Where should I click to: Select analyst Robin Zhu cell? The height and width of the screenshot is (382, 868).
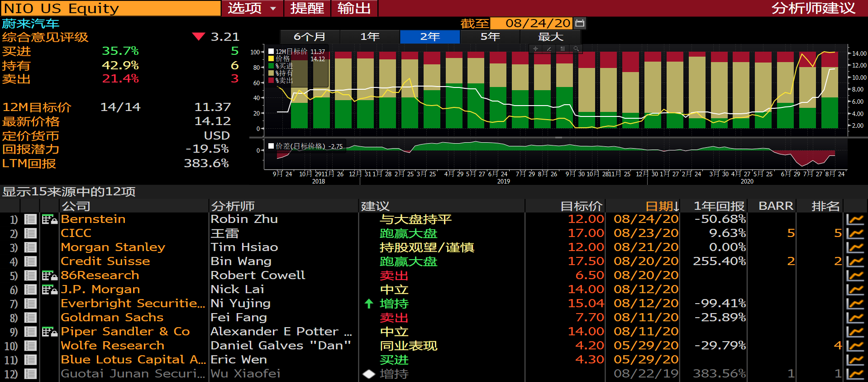point(244,219)
